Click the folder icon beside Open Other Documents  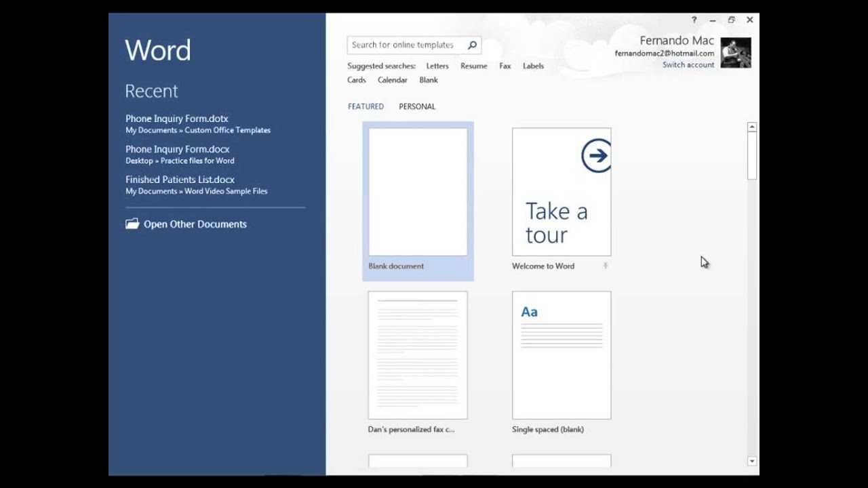[x=132, y=224]
